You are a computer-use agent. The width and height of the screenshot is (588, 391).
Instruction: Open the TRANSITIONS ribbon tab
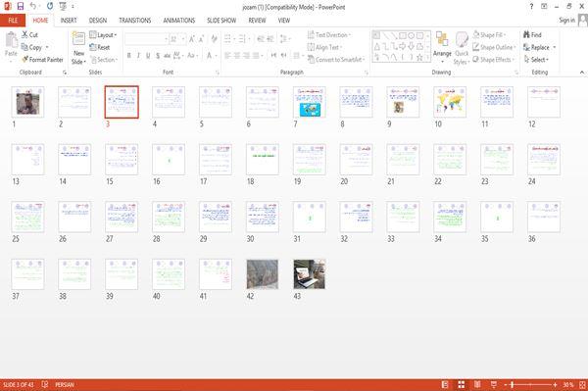(135, 21)
